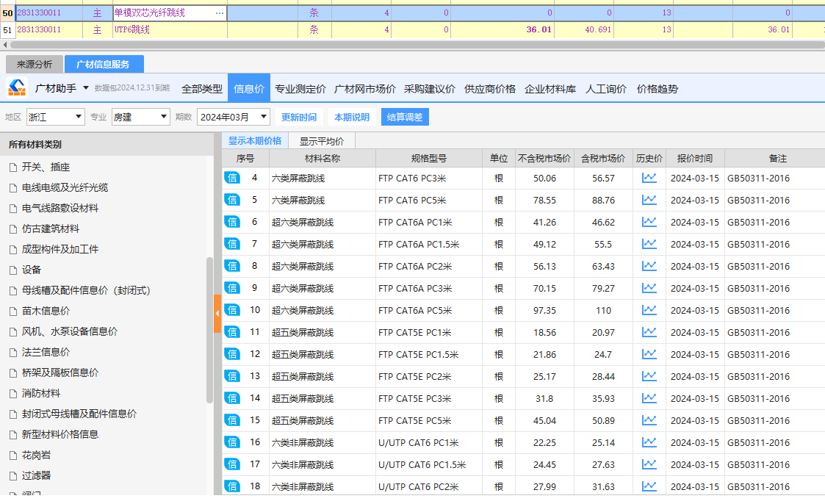Viewport: 825px width, 504px height.
Task: Click FTP CAT6A PC5米 specification cell
Action: (428, 310)
